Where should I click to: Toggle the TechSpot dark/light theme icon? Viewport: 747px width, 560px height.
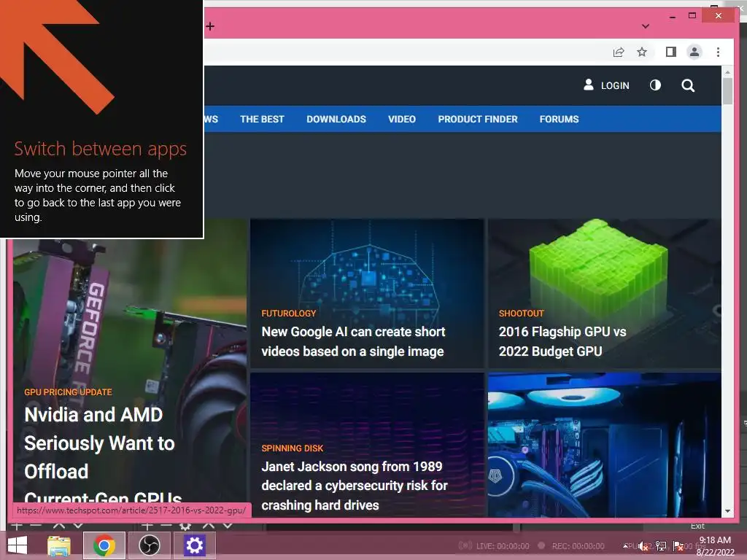(x=656, y=85)
